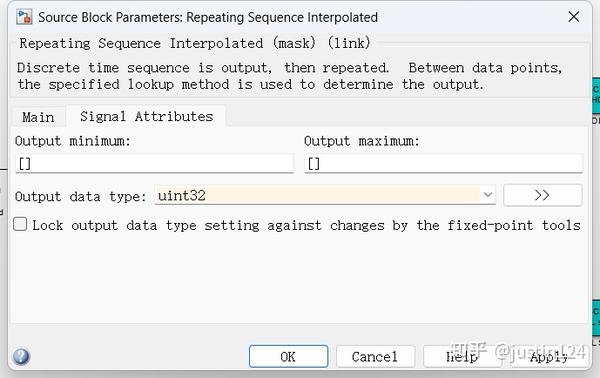Close the Source Block Parameters dialog
This screenshot has height=378, width=600.
pos(573,17)
